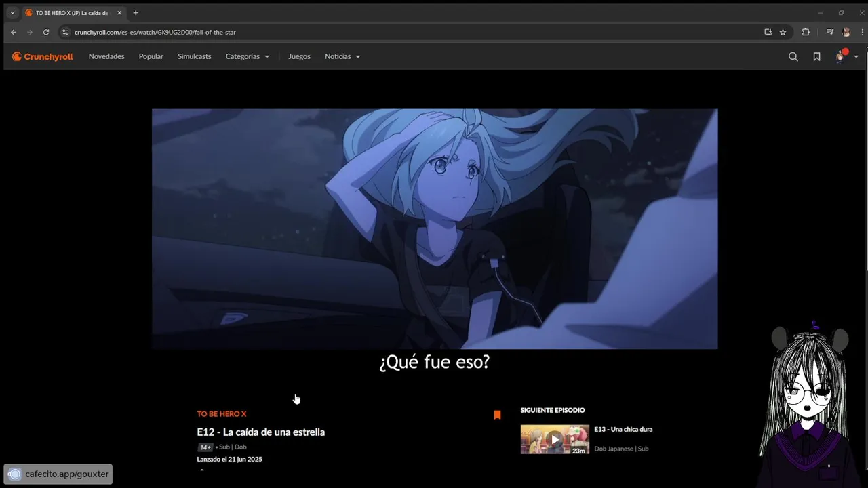Open media controls icon in toolbar

coord(829,32)
